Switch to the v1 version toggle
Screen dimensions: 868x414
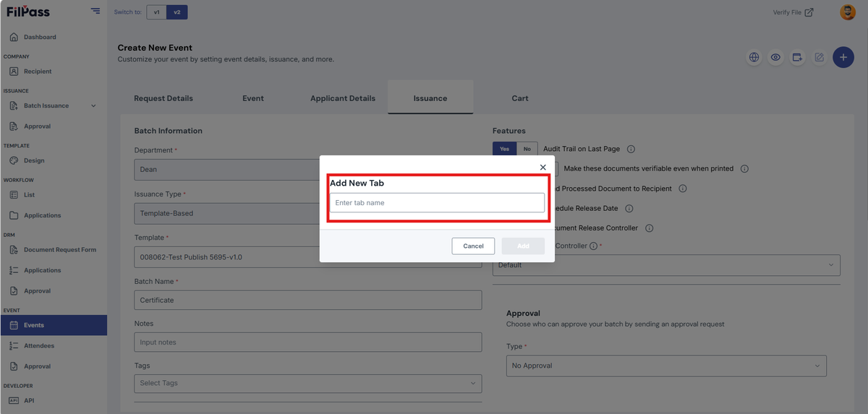click(156, 12)
